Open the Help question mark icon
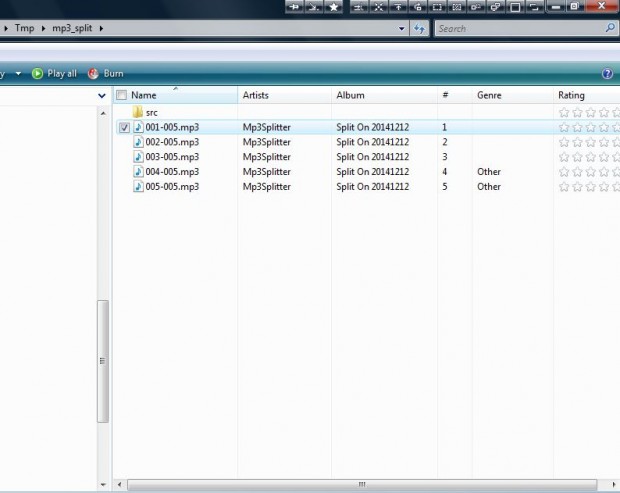Viewport: 620px width, 493px height. pos(607,74)
